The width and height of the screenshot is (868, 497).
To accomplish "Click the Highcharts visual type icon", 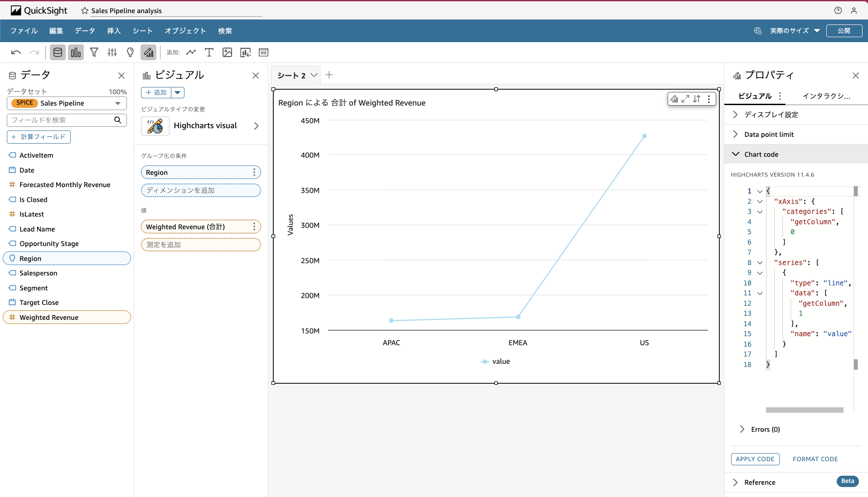I will click(x=155, y=126).
